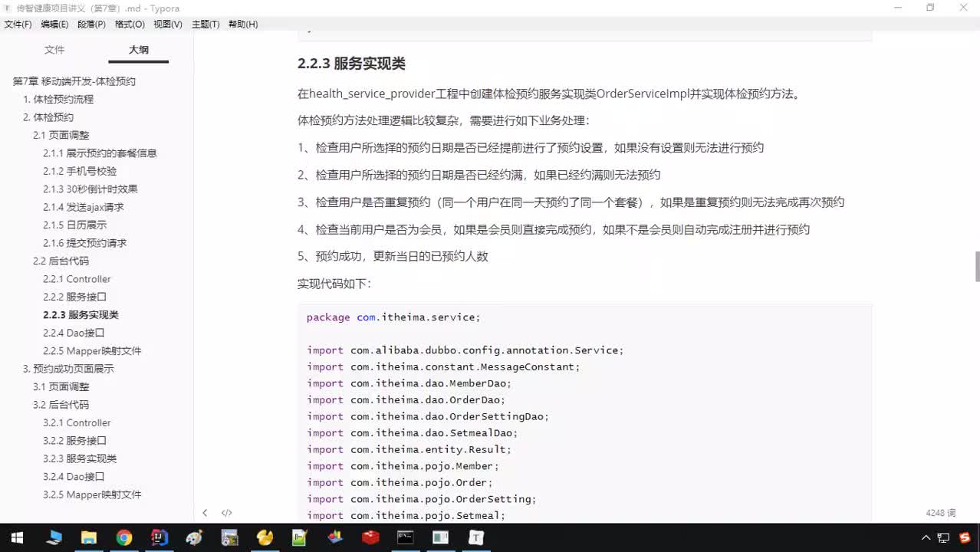This screenshot has width=980, height=552.
Task: Click the heading 2.2.3 服务实现类 in document
Action: click(x=351, y=64)
